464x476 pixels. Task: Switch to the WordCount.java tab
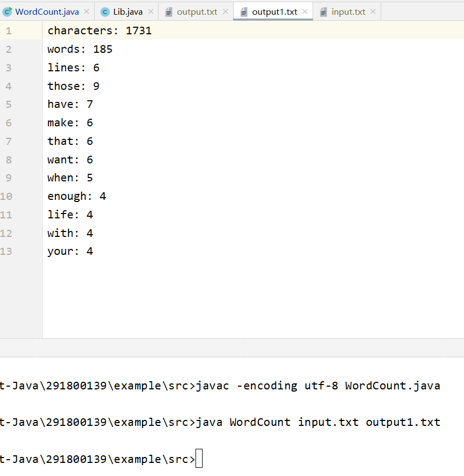[47, 11]
